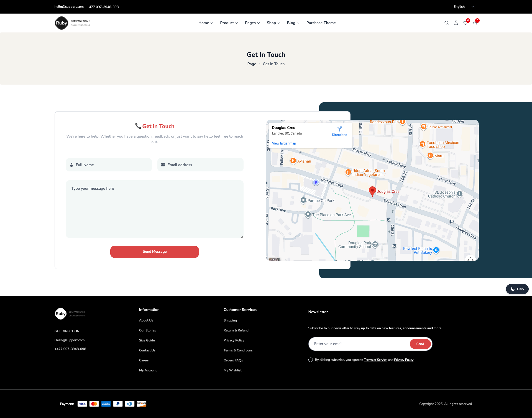Toggle Dark mode switch
This screenshot has width=532, height=418.
click(x=517, y=289)
